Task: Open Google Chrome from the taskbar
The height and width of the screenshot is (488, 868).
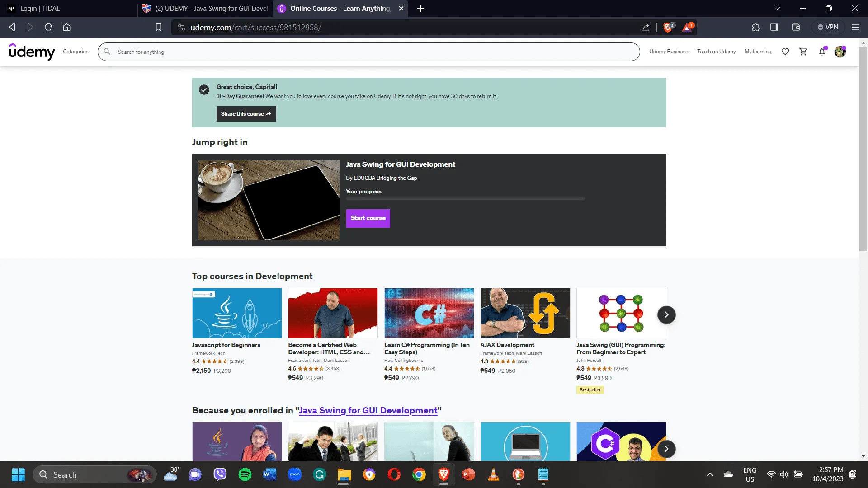Action: tap(419, 474)
